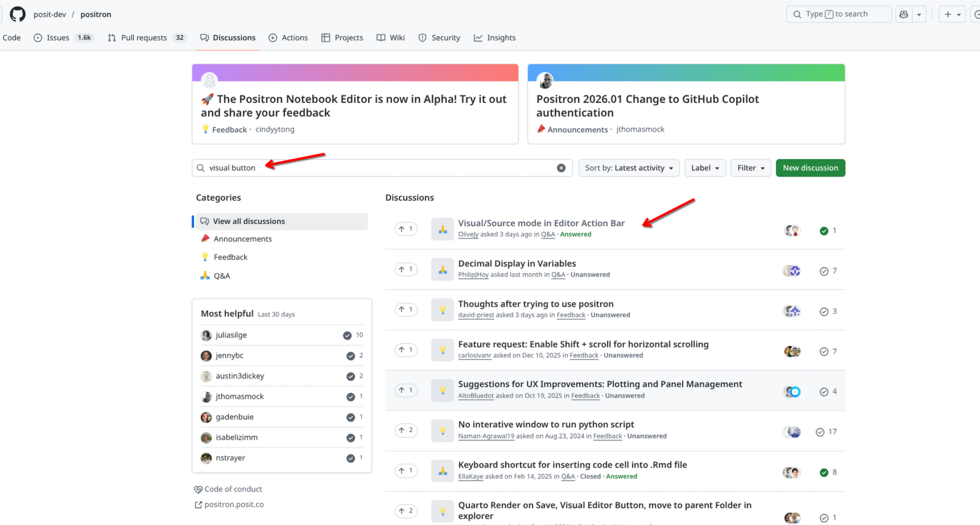Open the Filter dropdown
980x525 pixels.
tap(750, 168)
